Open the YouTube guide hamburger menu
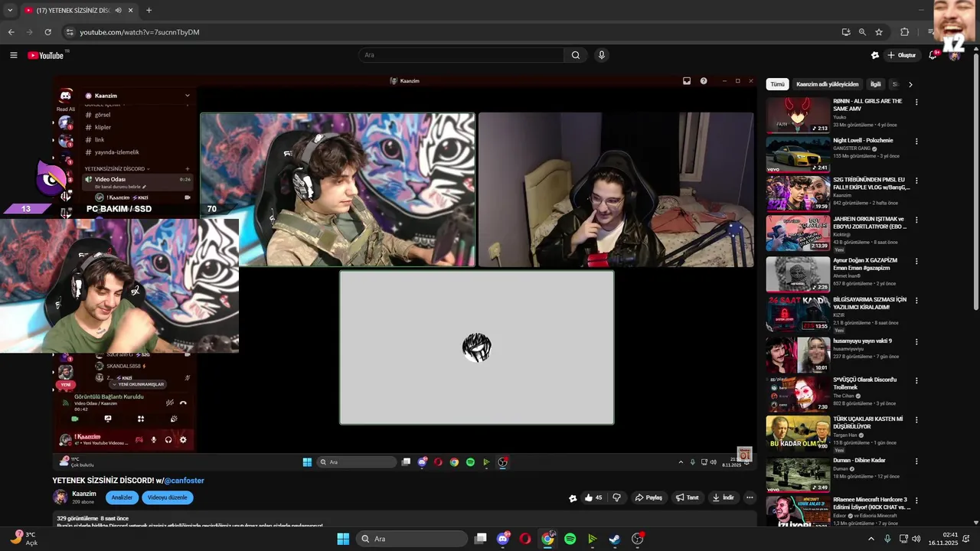Viewport: 980px width, 551px height. pyautogui.click(x=13, y=55)
